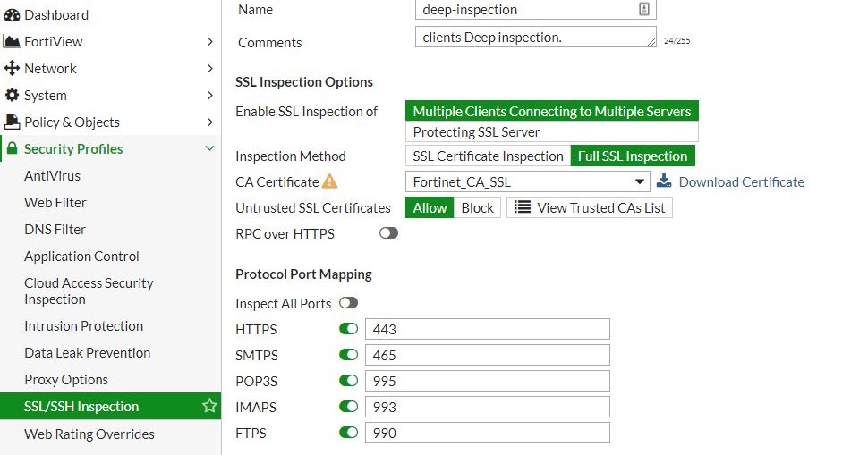Image resolution: width=868 pixels, height=455 pixels.
Task: Open the CA Certificate dropdown
Action: (x=527, y=181)
